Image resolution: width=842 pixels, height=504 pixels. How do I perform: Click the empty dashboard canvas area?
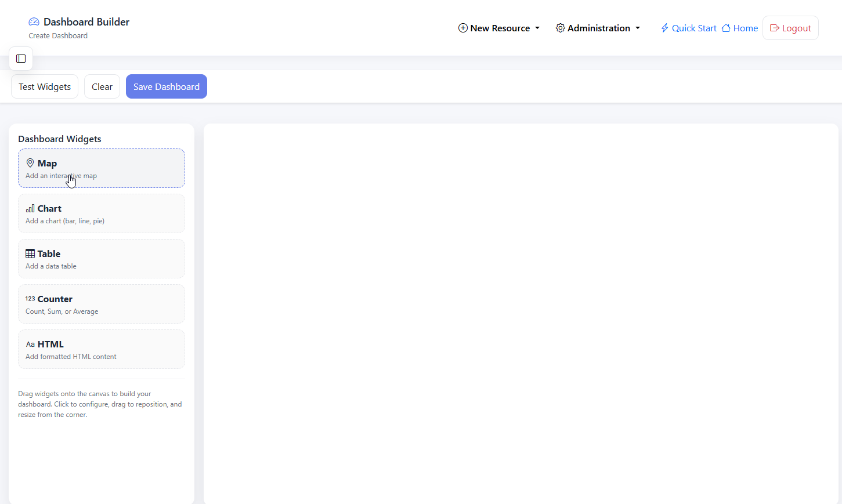pos(521,313)
